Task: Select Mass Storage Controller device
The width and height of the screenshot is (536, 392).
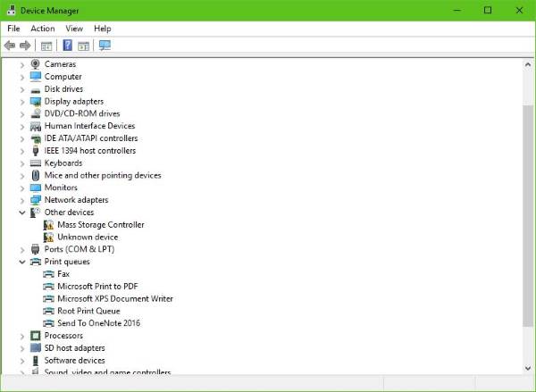Action: point(100,224)
